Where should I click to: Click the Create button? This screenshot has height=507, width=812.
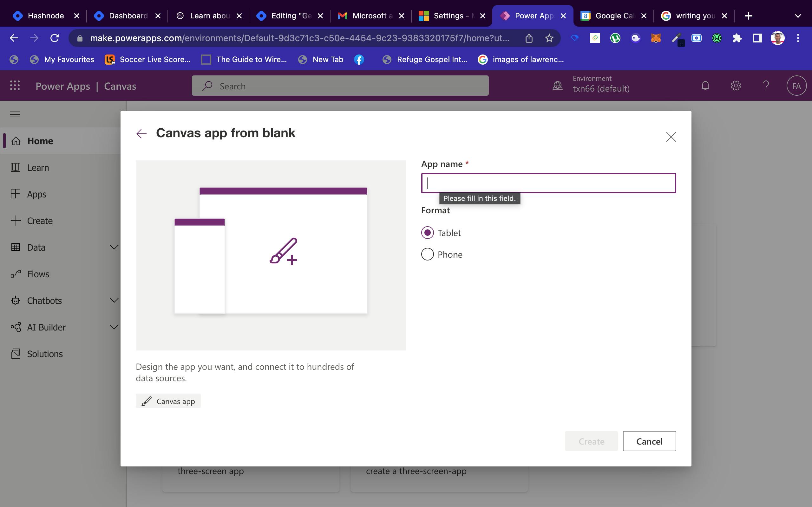(591, 440)
